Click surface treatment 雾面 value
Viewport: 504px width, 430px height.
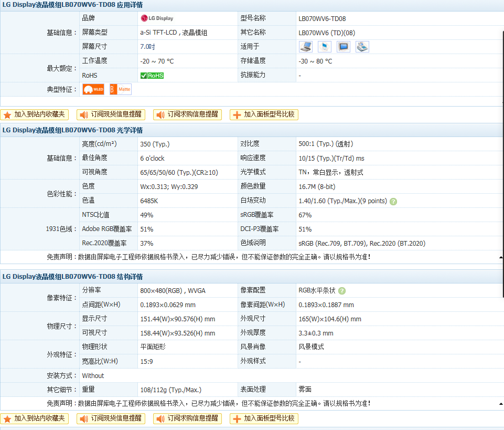click(305, 390)
